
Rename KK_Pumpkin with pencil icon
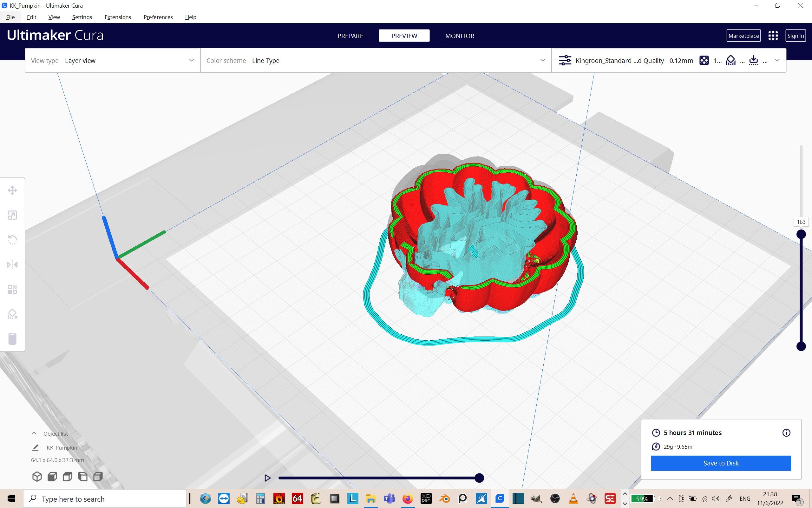[35, 448]
